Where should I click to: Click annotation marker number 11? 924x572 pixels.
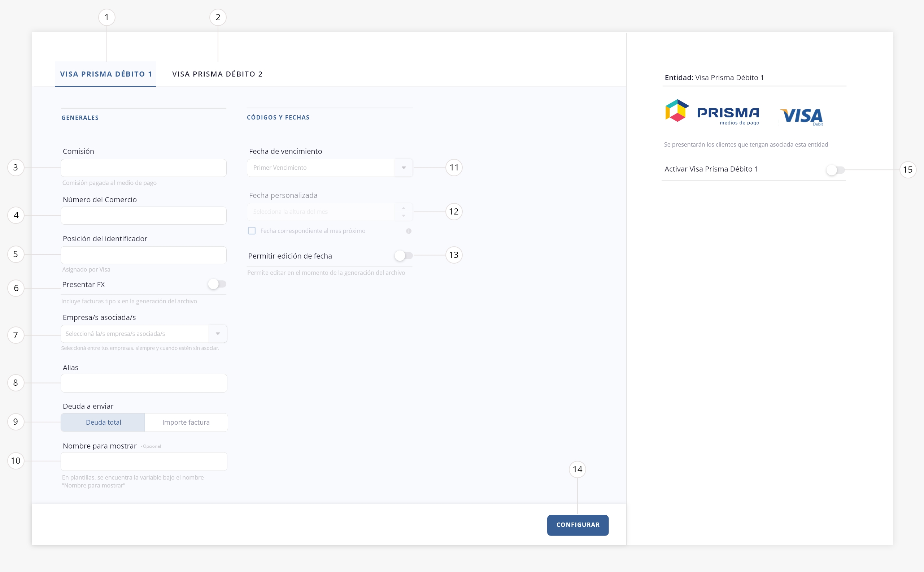(454, 168)
